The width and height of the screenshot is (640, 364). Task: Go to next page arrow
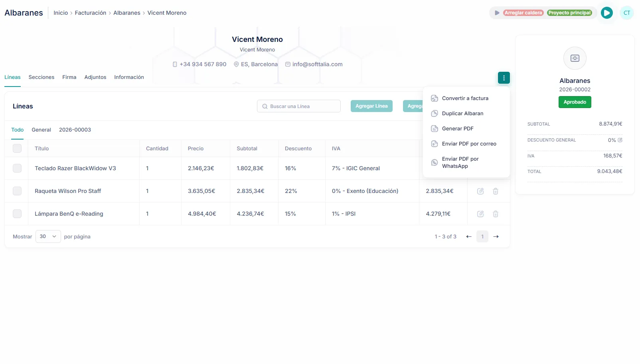(x=496, y=237)
